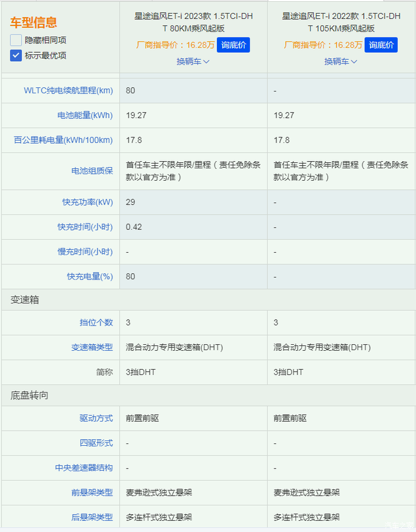Open the 星途追风ET-i 2023款 model title
This screenshot has height=532, width=416.
pos(193,22)
